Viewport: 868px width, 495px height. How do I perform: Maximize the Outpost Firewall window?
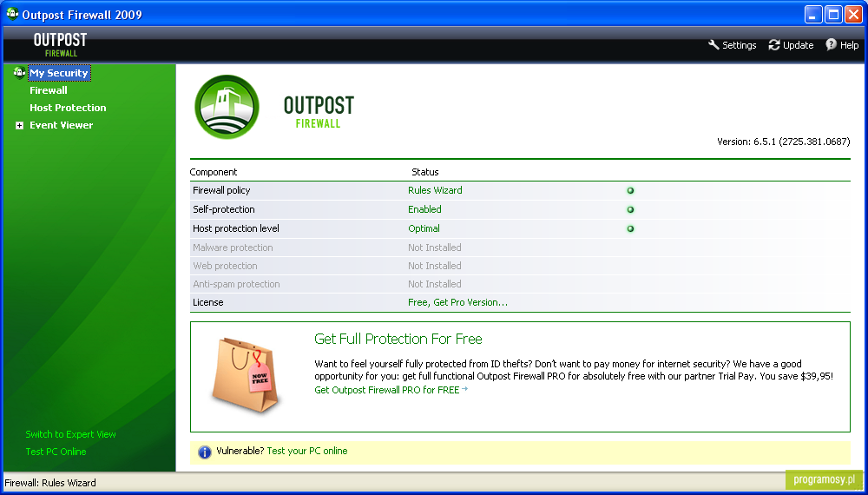(833, 14)
